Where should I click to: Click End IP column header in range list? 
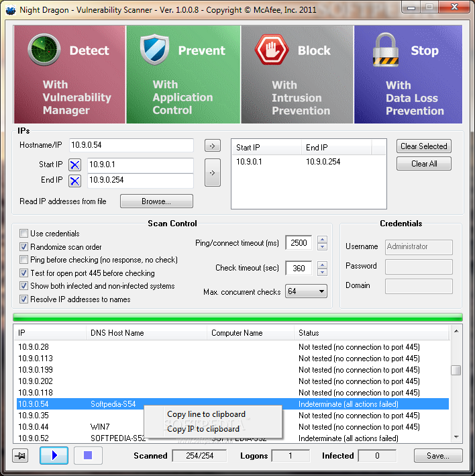click(337, 148)
